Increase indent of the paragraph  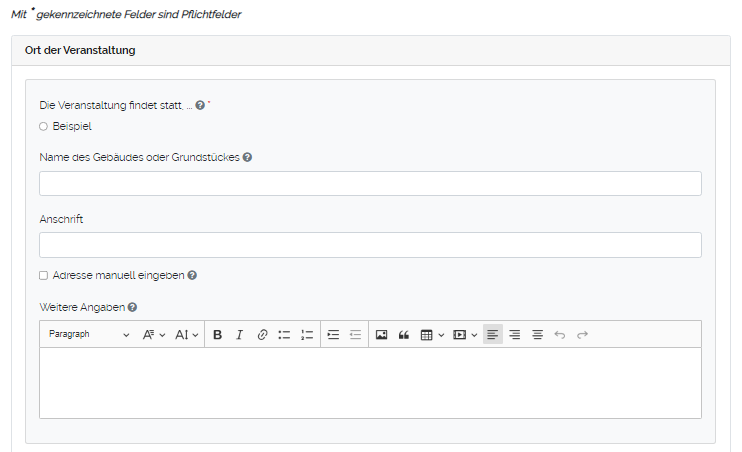(x=334, y=335)
